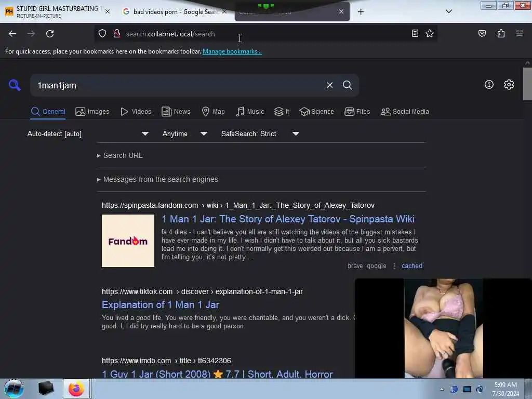532x399 pixels.
Task: Click the search engine logo icon
Action: [14, 85]
